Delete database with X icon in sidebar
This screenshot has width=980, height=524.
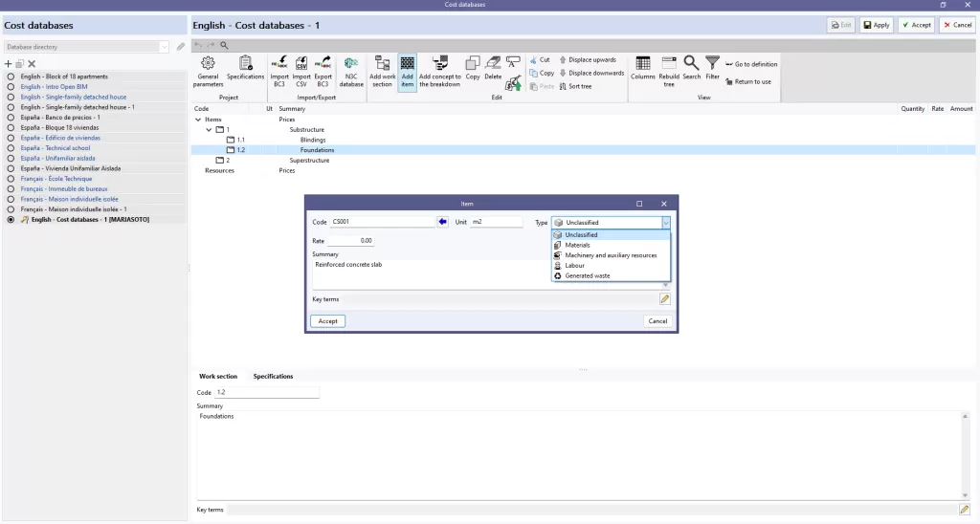click(x=32, y=64)
